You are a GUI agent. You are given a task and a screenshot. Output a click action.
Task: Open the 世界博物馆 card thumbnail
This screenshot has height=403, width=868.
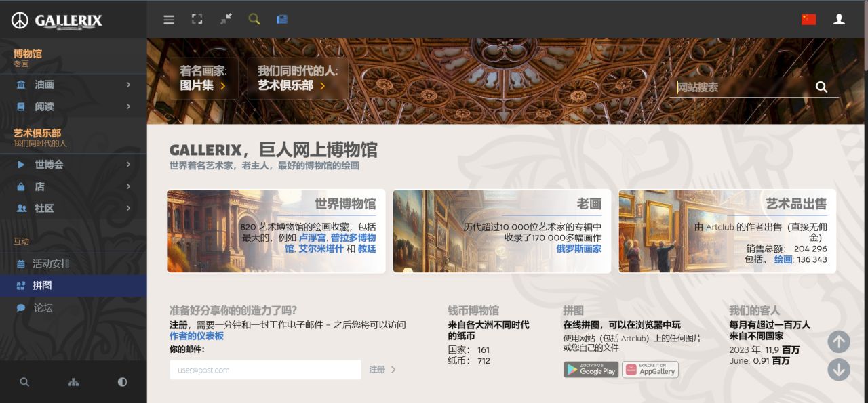[x=276, y=231]
